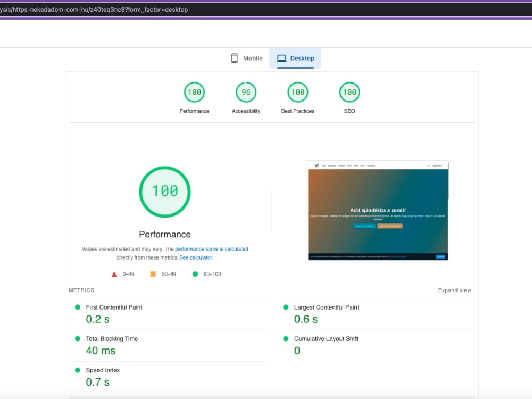This screenshot has height=399, width=532.
Task: Click the desktop laptop icon
Action: [281, 59]
